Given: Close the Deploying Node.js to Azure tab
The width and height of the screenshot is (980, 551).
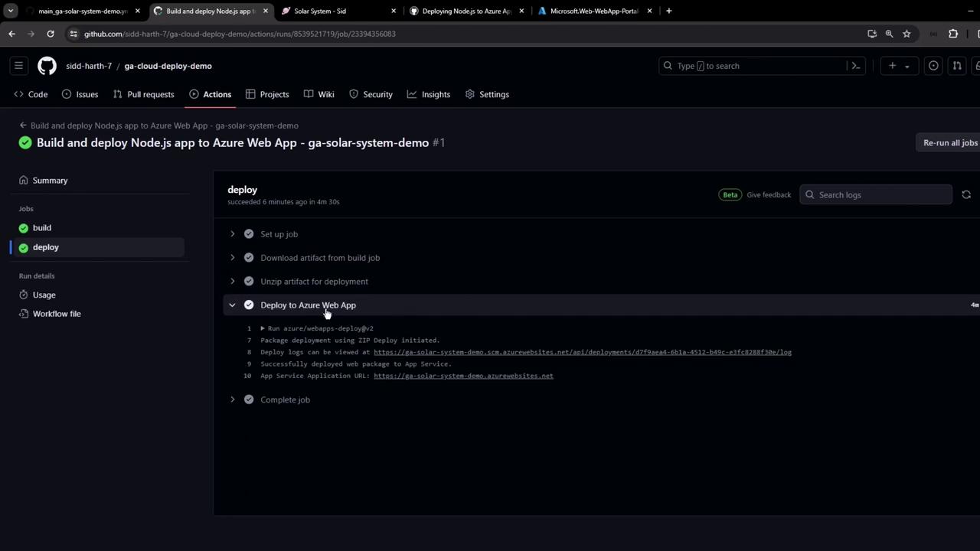Looking at the screenshot, I should click(521, 11).
